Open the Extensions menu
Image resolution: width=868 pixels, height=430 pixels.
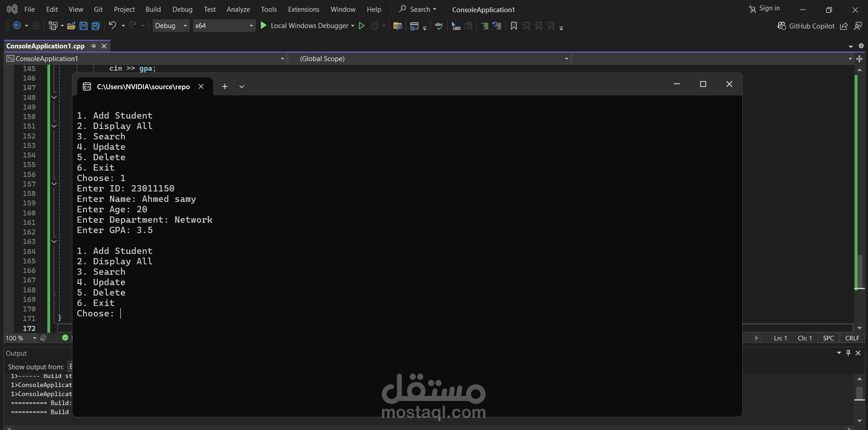pyautogui.click(x=304, y=9)
